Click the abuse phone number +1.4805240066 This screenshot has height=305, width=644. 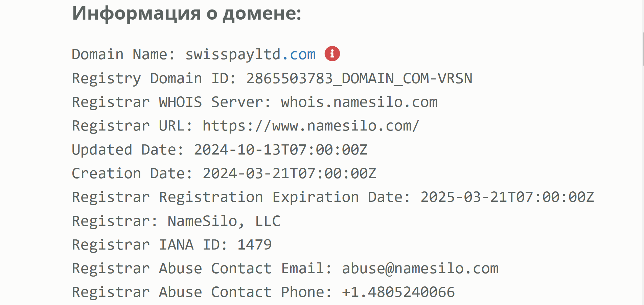pyautogui.click(x=398, y=292)
